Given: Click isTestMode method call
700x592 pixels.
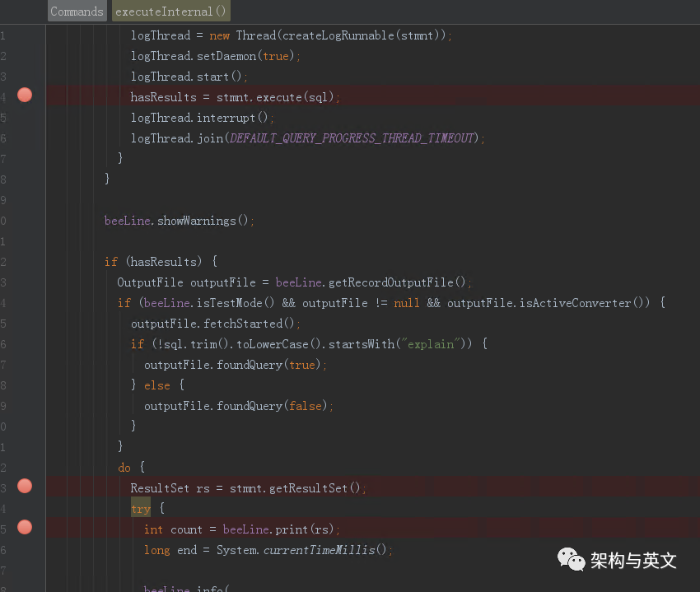Looking at the screenshot, I should 230,303.
